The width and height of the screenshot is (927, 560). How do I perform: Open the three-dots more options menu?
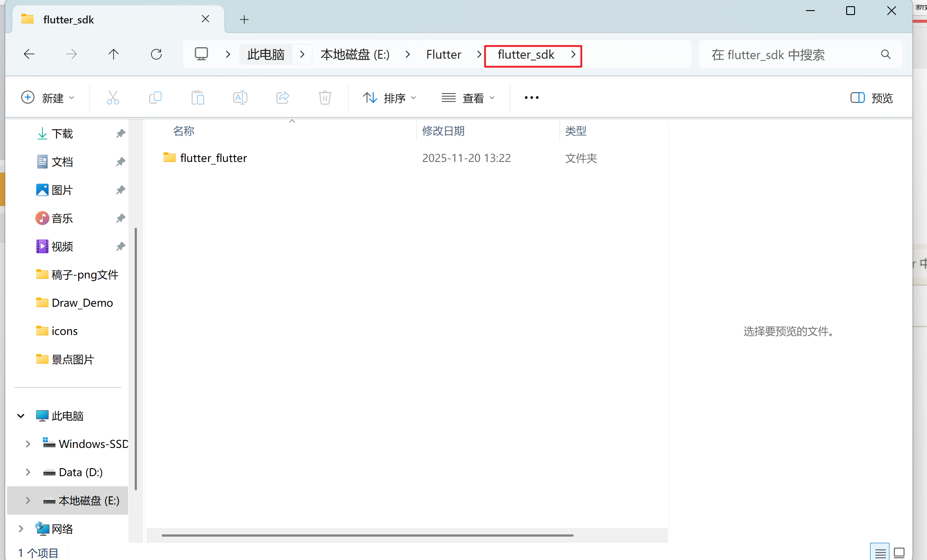click(x=531, y=98)
